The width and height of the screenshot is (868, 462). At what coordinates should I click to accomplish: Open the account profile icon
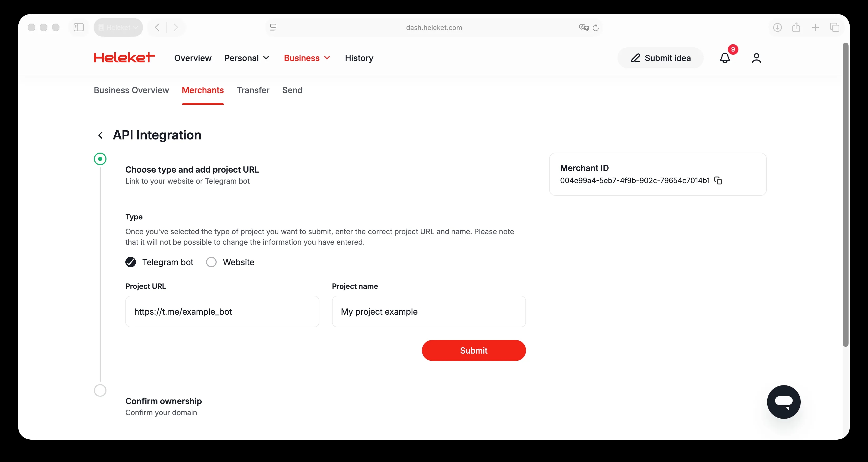(x=756, y=58)
